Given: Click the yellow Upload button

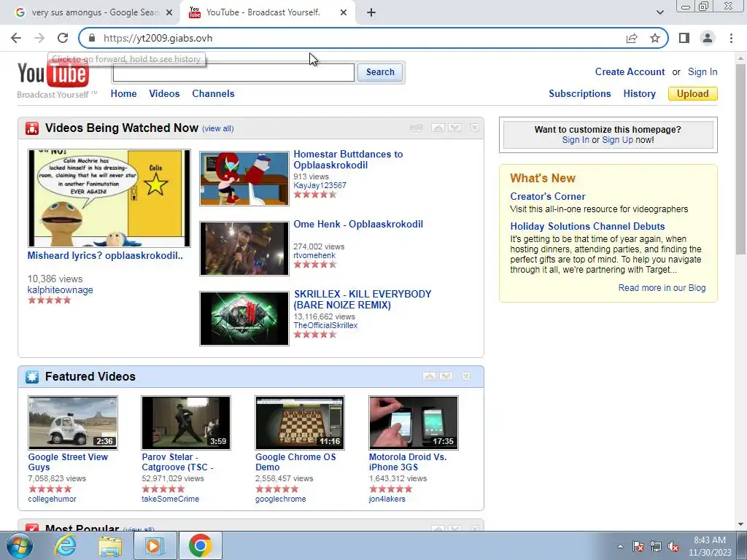Looking at the screenshot, I should pos(693,94).
